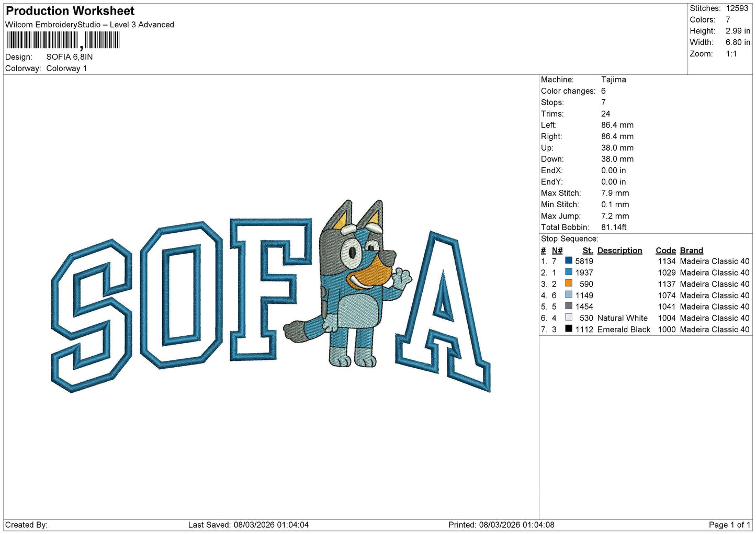Select the Natural White color swatch
This screenshot has width=756, height=534.
(x=569, y=317)
